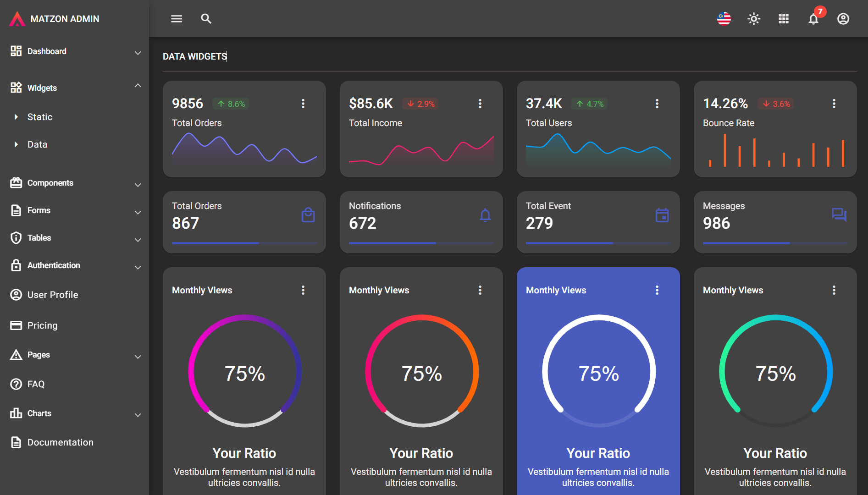
Task: Click shopping bag icon on Total Orders 867
Action: 308,215
